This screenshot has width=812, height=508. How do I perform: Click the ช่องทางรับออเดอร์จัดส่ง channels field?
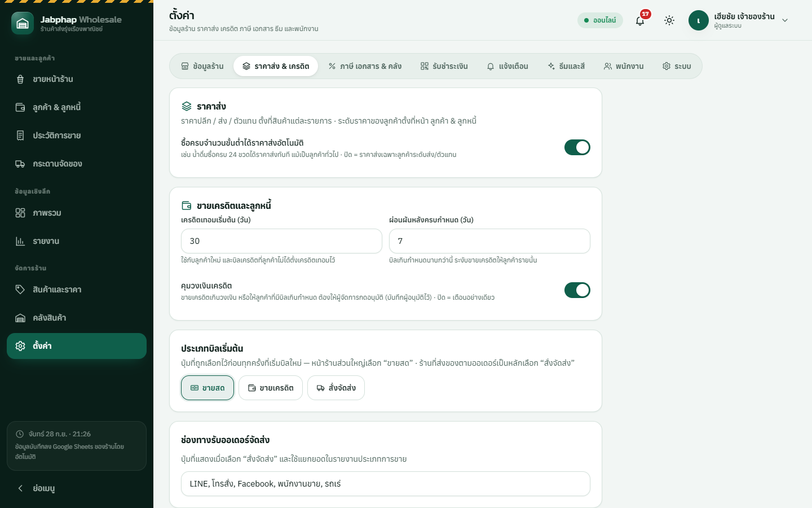tap(386, 484)
